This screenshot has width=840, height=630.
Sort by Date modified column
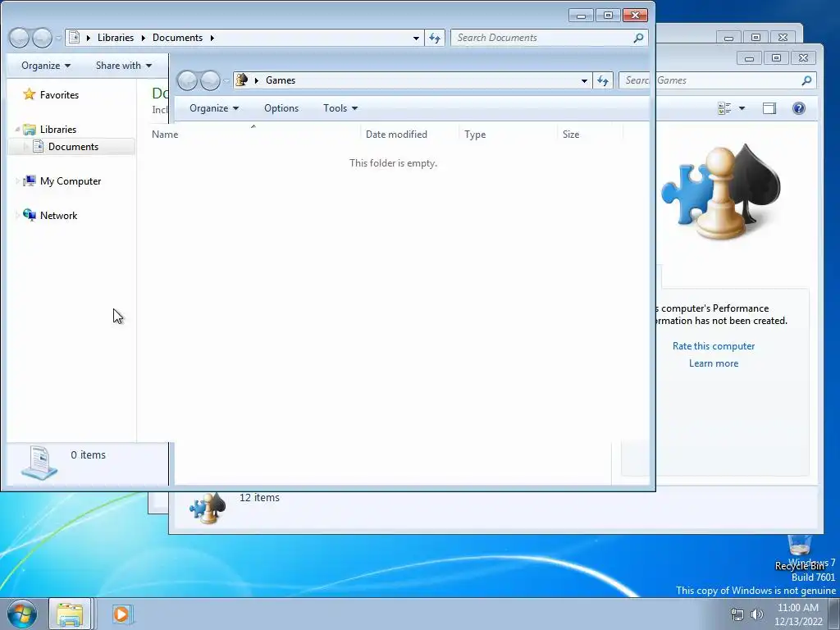410,134
